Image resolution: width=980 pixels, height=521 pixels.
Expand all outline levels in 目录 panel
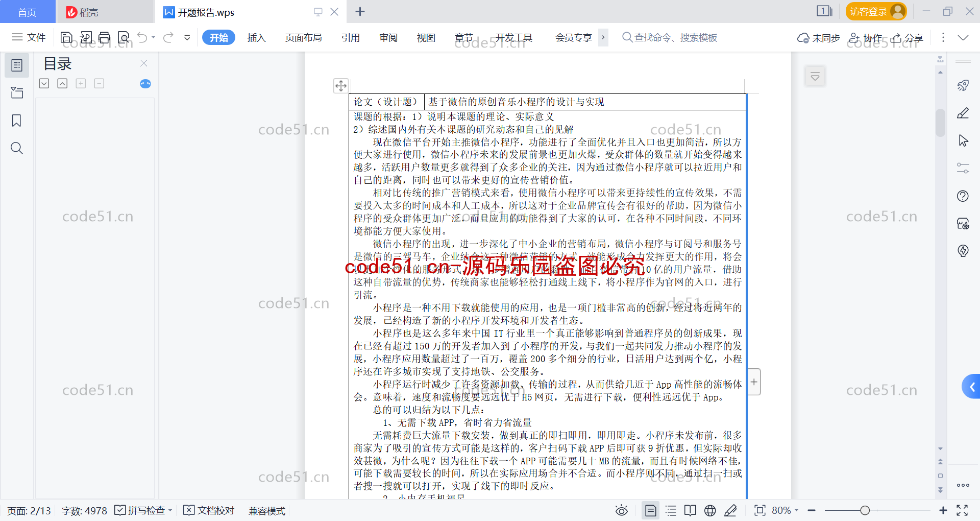coord(44,83)
